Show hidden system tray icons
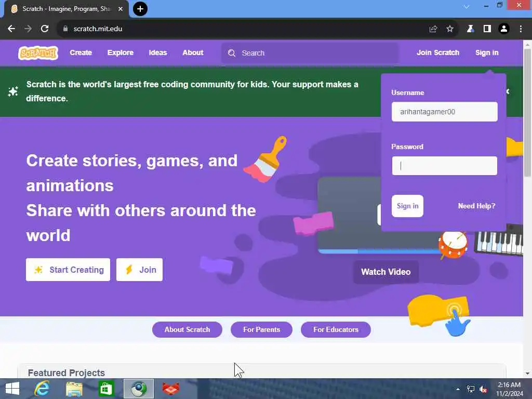Viewport: 532px width, 399px height. (x=458, y=389)
